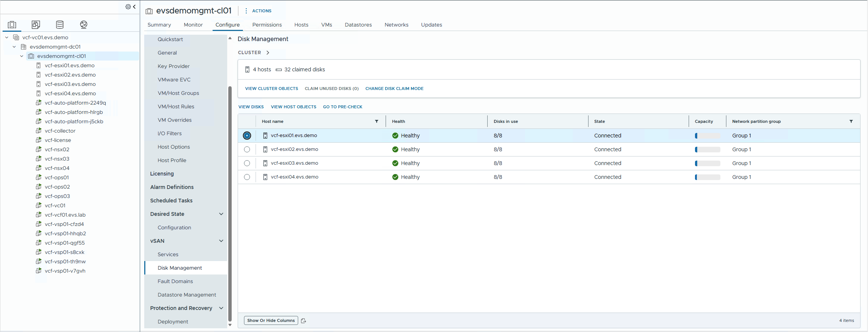
Task: Open the Networking inventory view icon
Action: [84, 25]
